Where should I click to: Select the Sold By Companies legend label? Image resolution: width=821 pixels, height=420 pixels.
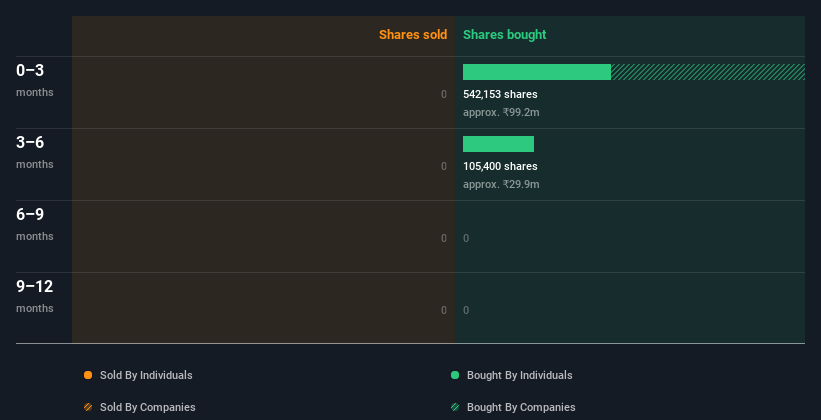click(x=148, y=407)
